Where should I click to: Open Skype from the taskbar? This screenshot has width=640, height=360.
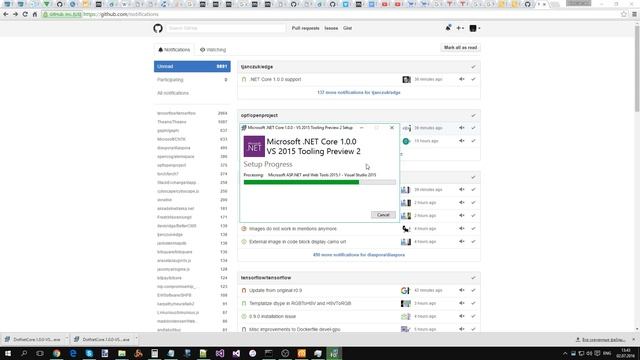click(x=89, y=353)
